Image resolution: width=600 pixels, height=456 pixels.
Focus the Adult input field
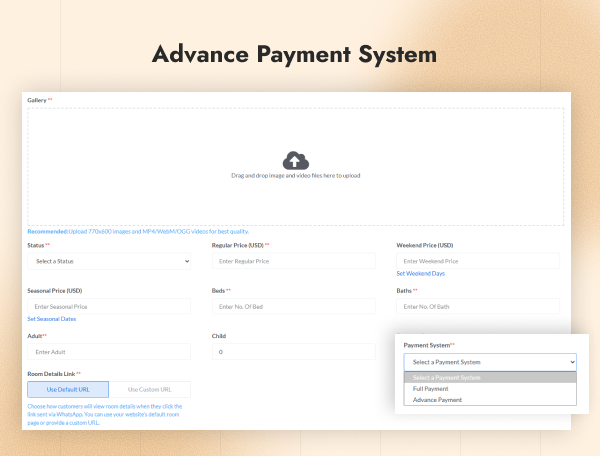pyautogui.click(x=109, y=352)
